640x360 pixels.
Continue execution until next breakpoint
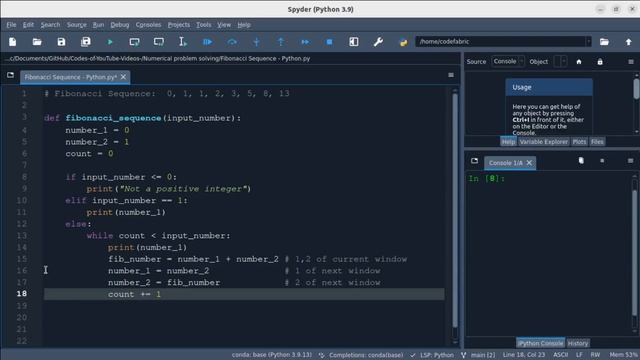[305, 42]
